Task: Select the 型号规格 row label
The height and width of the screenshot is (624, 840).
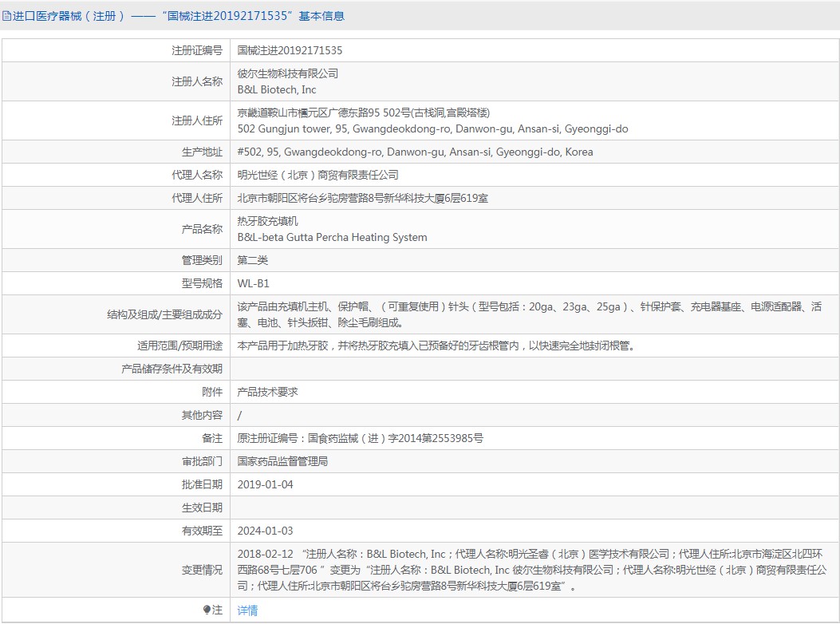Action: [x=202, y=283]
